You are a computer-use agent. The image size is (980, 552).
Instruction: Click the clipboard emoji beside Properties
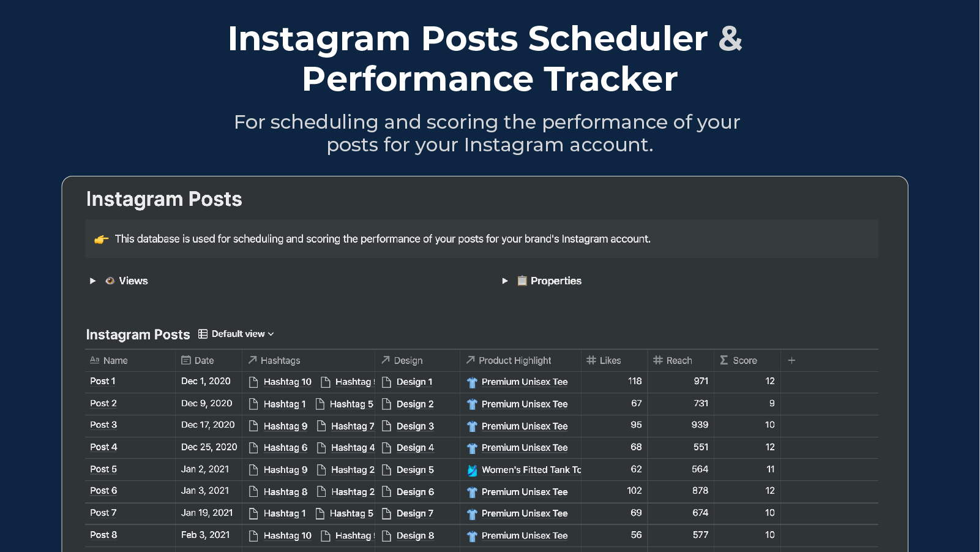522,281
